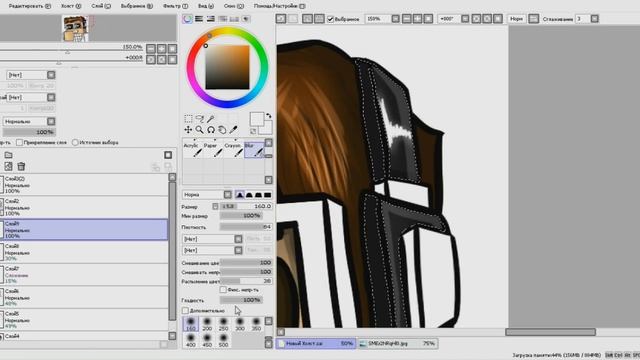Viewport: 640px width, 360px height.
Task: Switch to the jpg document tab at 75%
Action: [398, 344]
